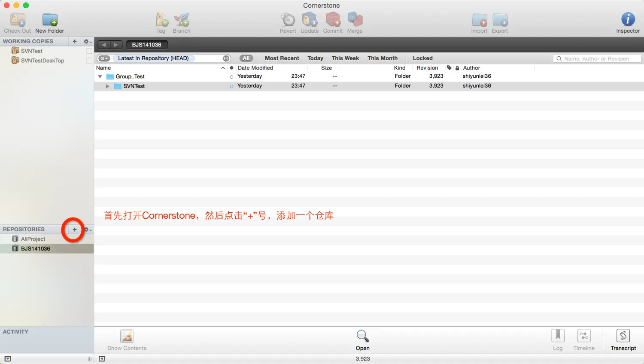Toggle Name column sort order arrow

[223, 68]
